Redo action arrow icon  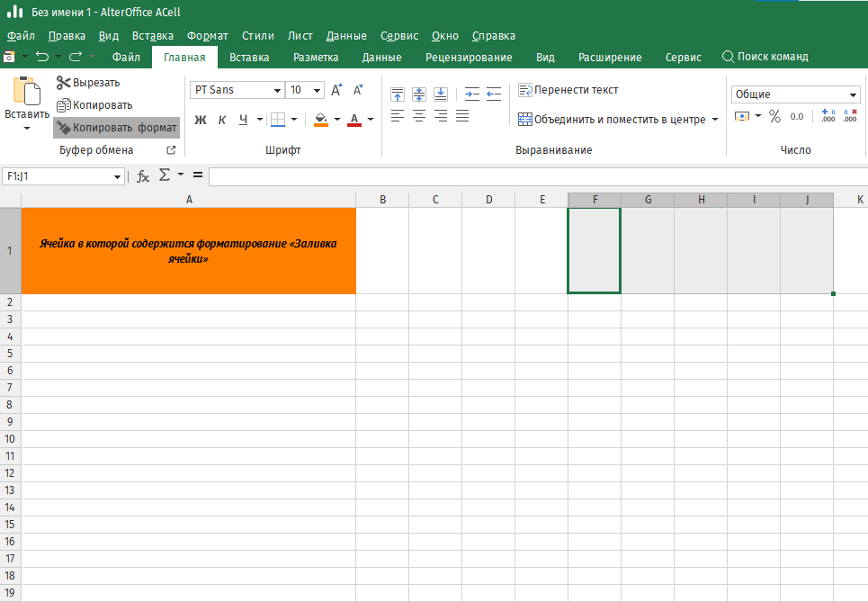76,57
